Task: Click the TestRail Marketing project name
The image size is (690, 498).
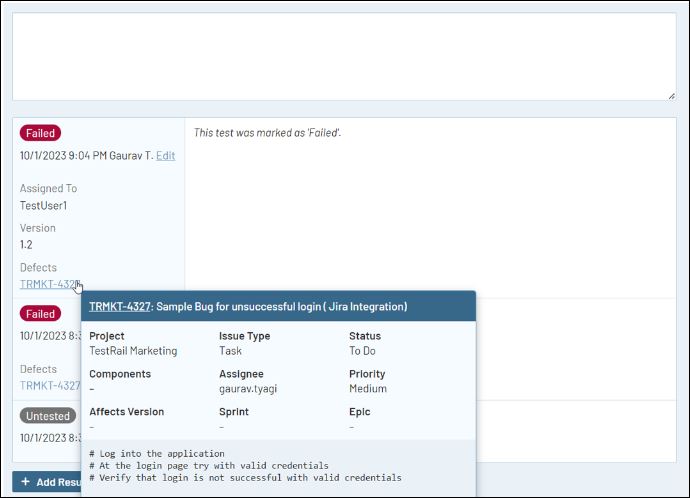Action: point(133,351)
